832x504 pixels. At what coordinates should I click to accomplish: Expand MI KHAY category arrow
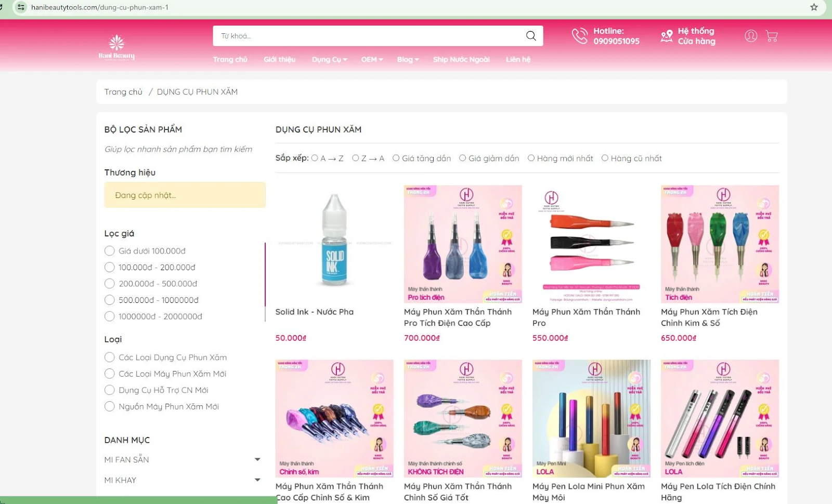click(x=257, y=480)
